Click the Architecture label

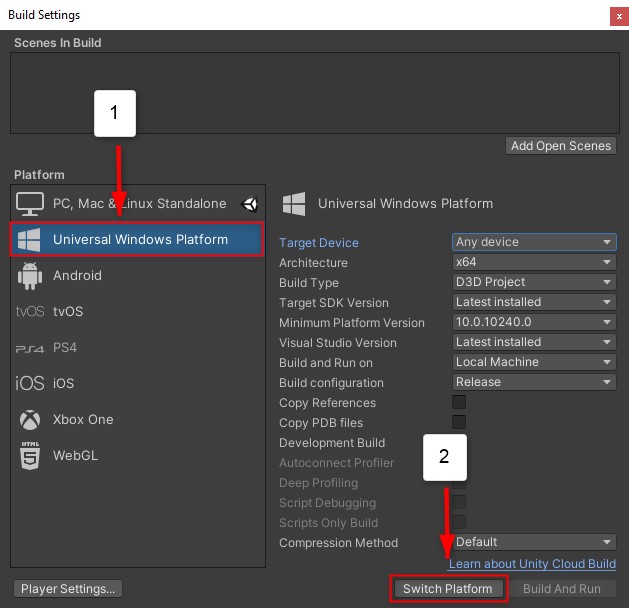click(313, 263)
